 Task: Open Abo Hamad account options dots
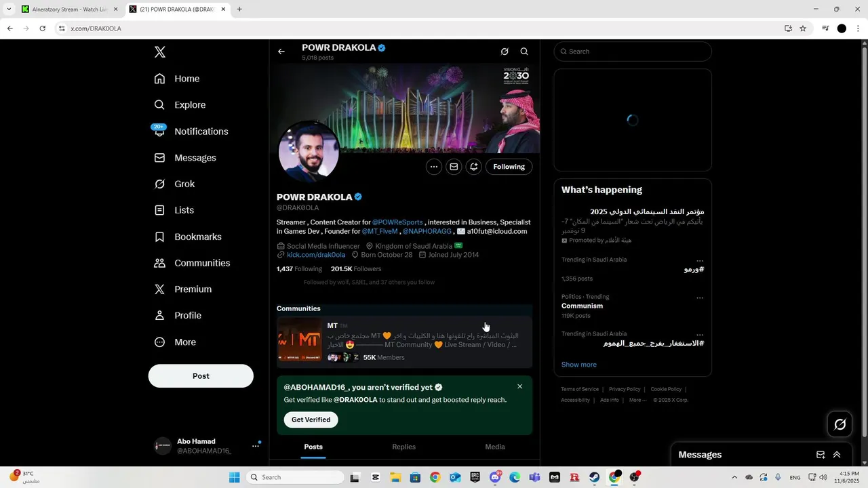point(256,446)
